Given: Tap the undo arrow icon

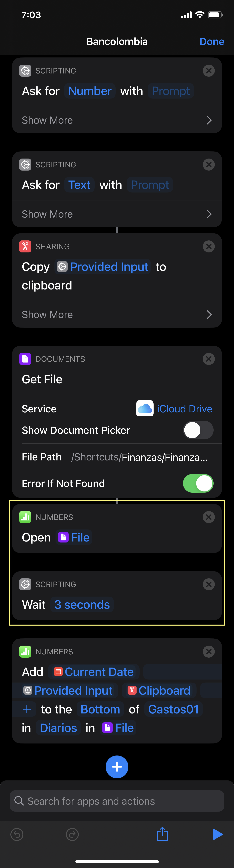Looking at the screenshot, I should (17, 834).
